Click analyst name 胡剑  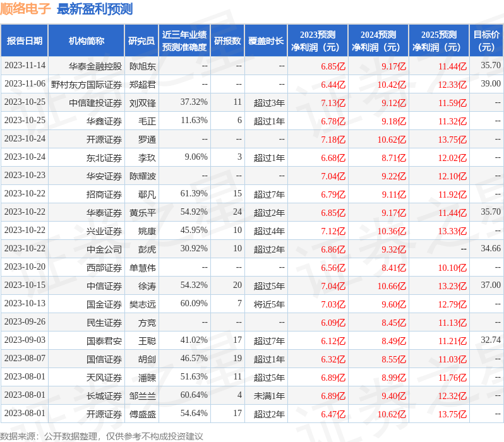[147, 359]
